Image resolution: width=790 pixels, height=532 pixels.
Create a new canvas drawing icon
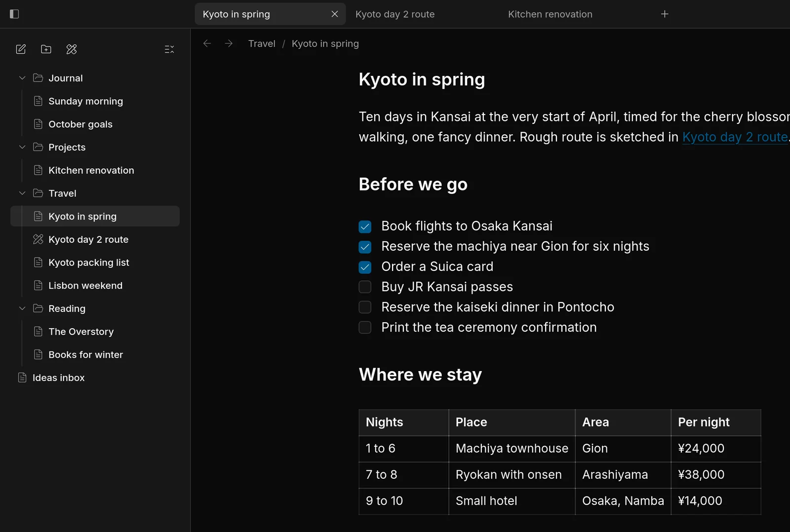click(x=72, y=49)
